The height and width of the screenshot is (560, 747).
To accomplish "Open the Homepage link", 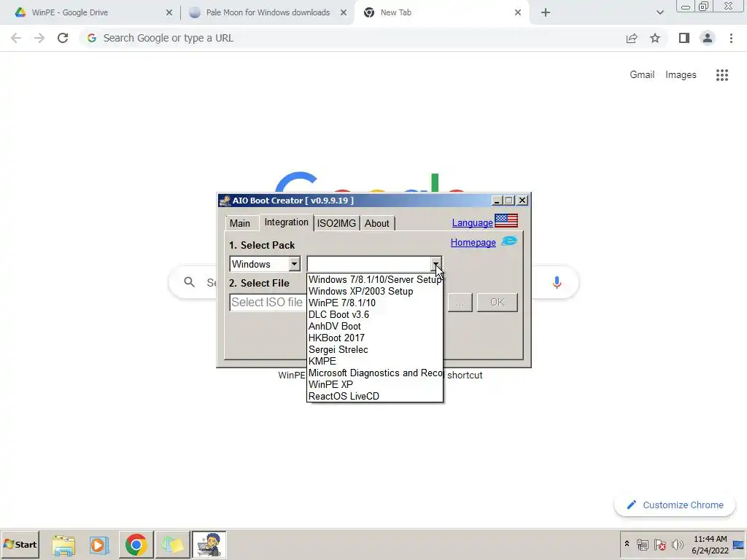I will [473, 242].
